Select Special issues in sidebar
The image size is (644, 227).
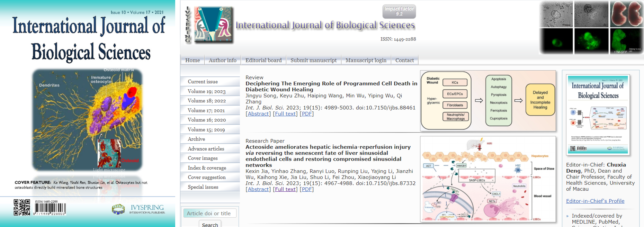203,187
